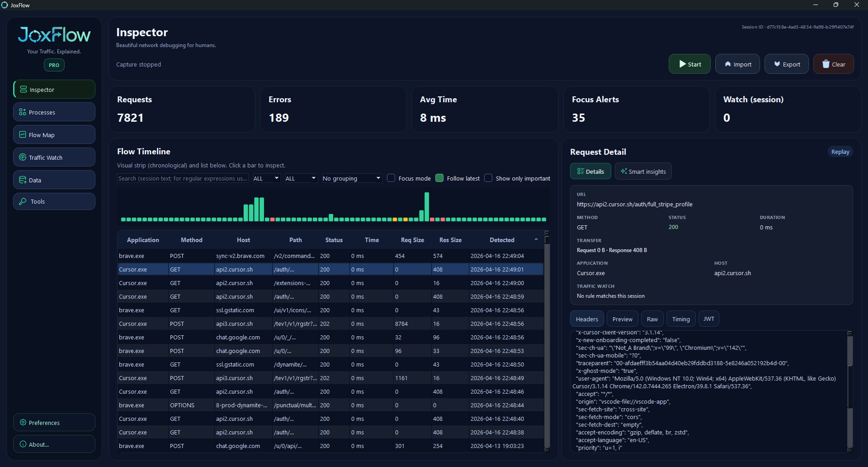Select the /dynamite/... ssl.gstatic.com row

(x=330, y=364)
